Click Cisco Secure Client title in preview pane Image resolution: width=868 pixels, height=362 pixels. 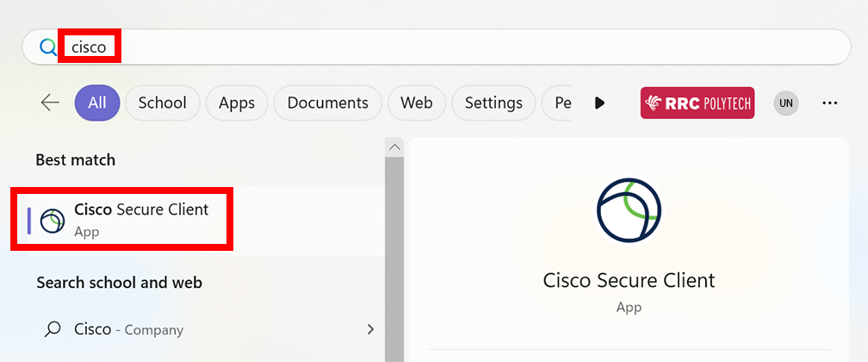pyautogui.click(x=629, y=280)
